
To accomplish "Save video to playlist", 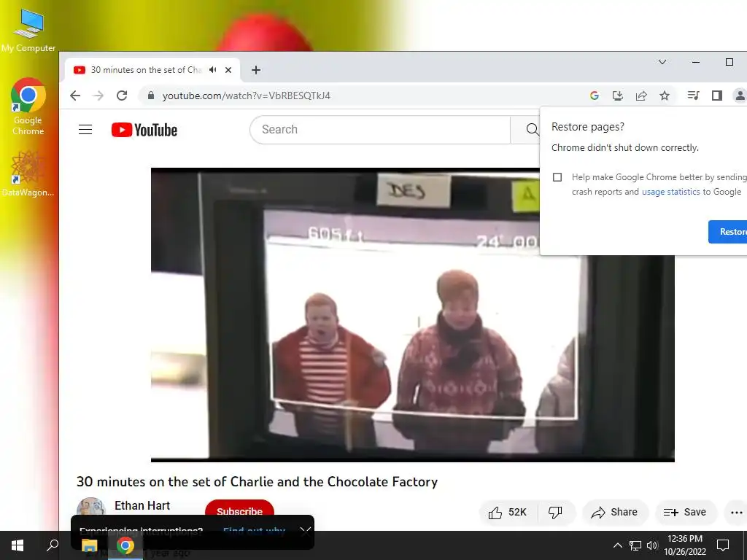I will coord(685,513).
